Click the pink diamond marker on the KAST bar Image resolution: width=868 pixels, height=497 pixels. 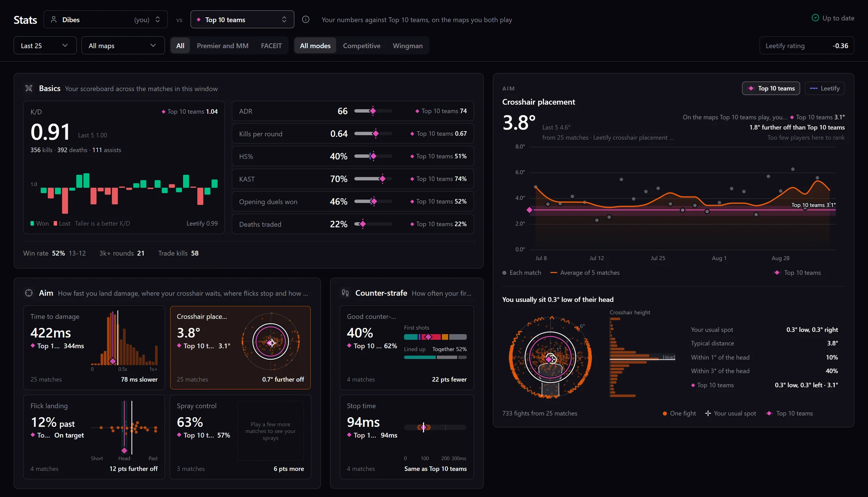coord(382,179)
